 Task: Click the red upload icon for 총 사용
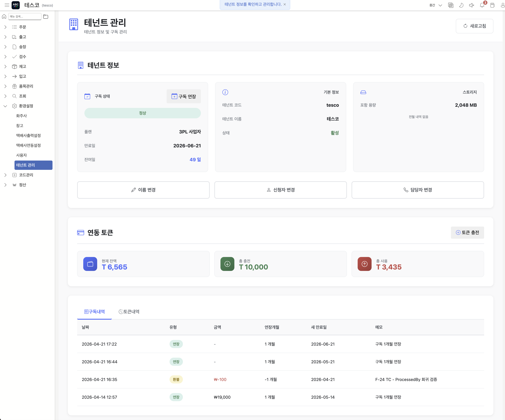pos(365,264)
